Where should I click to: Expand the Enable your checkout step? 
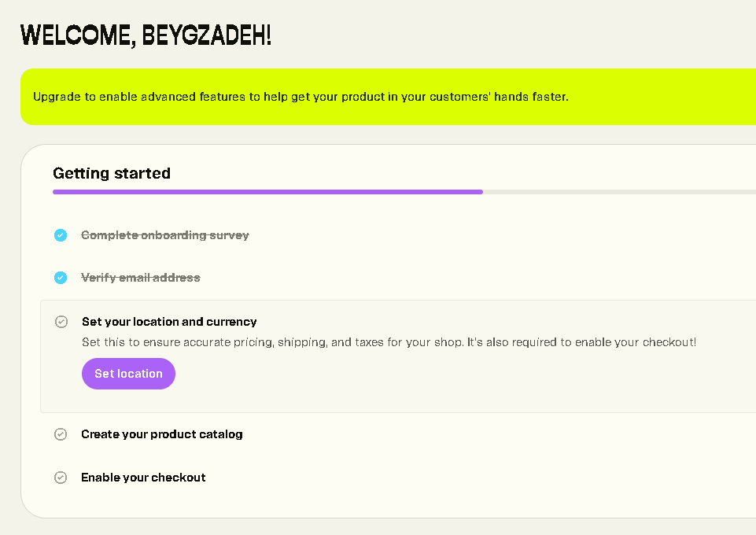click(143, 478)
